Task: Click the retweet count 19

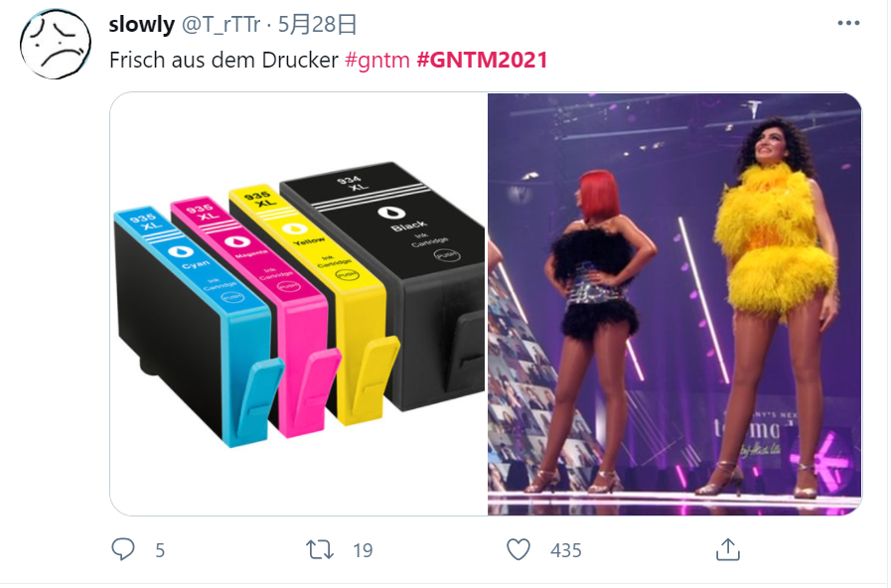Action: pyautogui.click(x=363, y=550)
